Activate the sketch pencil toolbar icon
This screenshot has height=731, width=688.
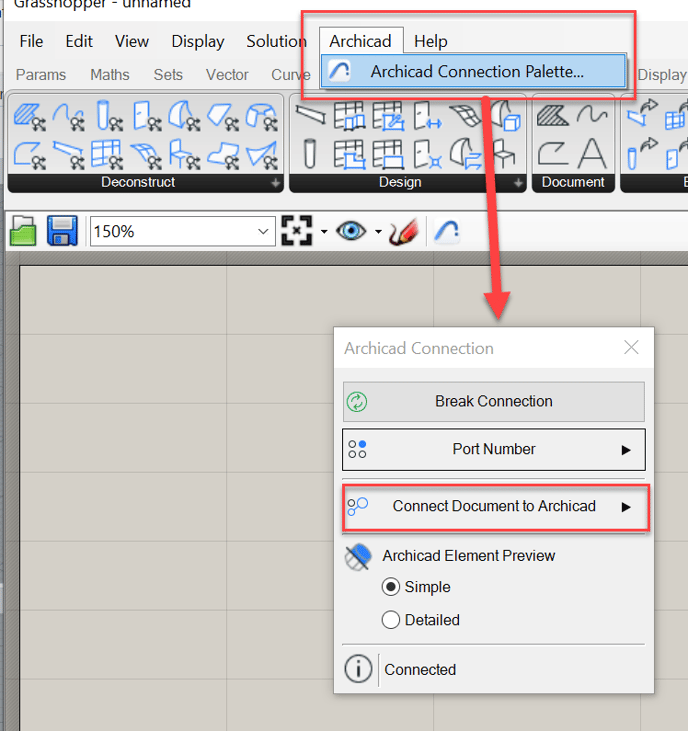point(404,231)
